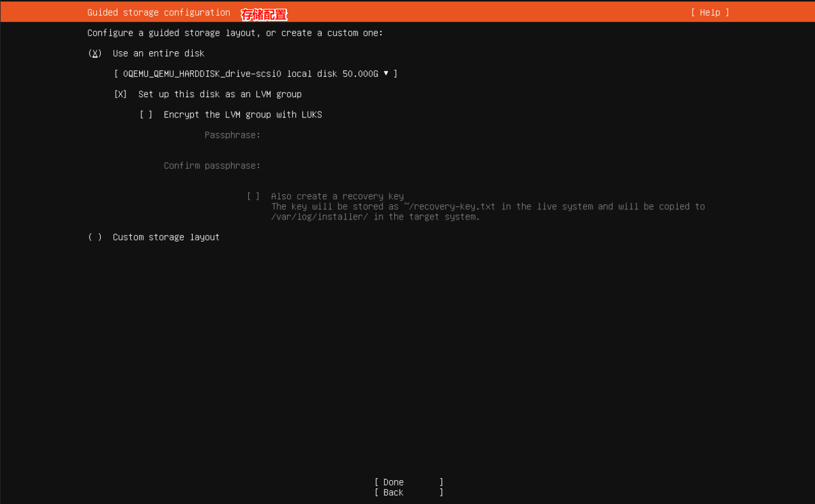Click the red Chinese annotation in header
Image resolution: width=815 pixels, height=504 pixels.
point(264,14)
